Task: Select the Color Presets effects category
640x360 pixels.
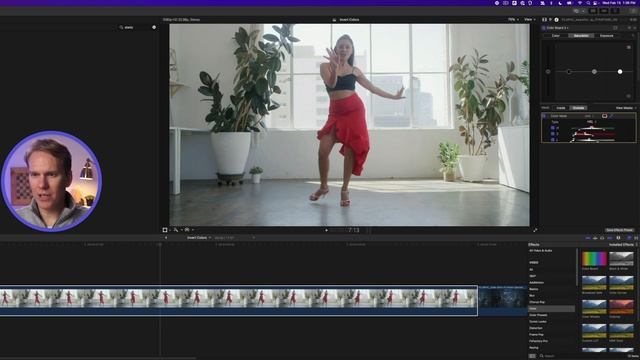Action: coord(538,315)
